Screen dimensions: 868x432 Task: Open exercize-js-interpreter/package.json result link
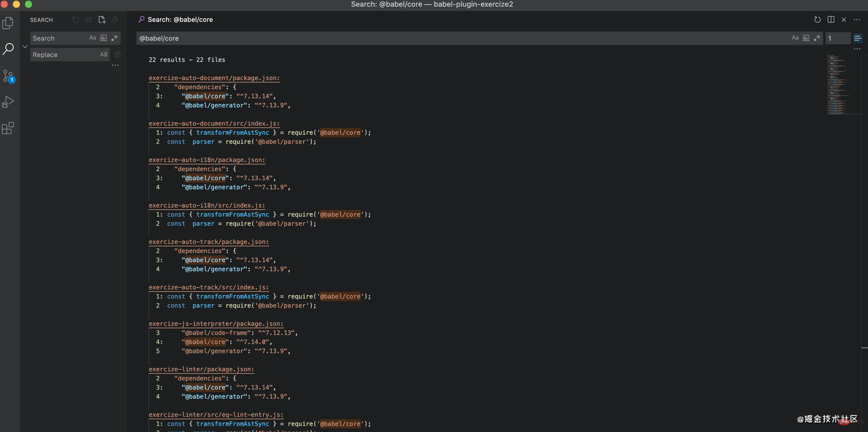point(216,324)
